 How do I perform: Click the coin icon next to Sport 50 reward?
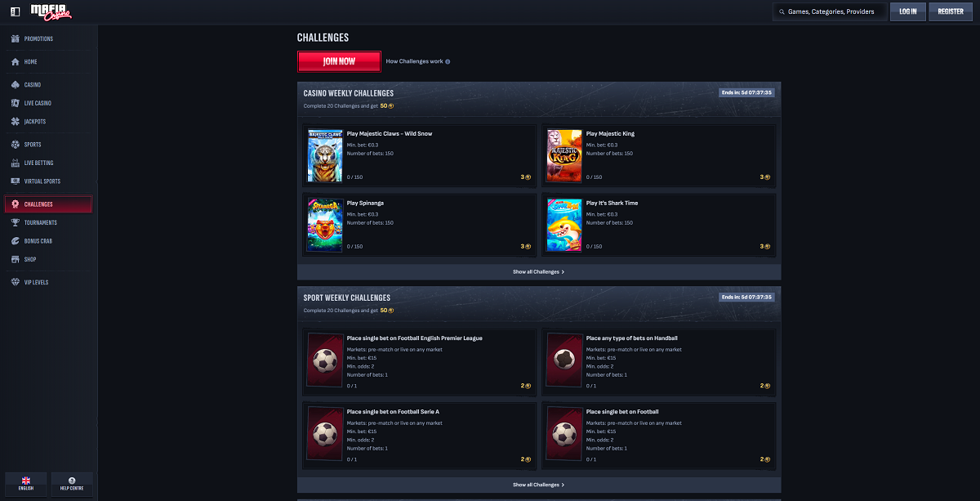(x=391, y=310)
